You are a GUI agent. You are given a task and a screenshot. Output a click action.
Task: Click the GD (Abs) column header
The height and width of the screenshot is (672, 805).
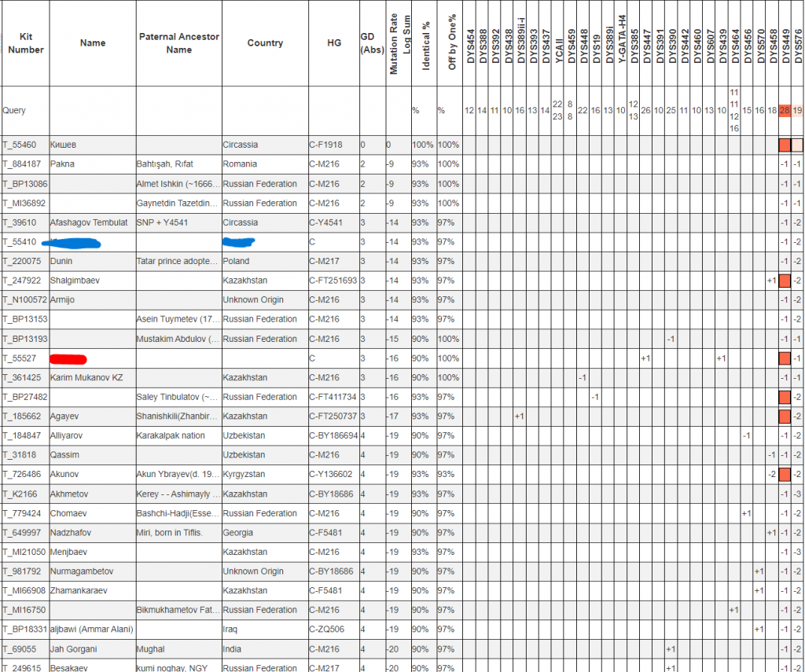pyautogui.click(x=366, y=43)
